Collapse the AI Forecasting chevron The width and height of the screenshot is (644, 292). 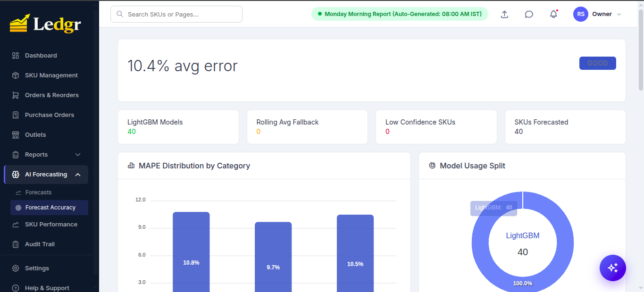78,175
